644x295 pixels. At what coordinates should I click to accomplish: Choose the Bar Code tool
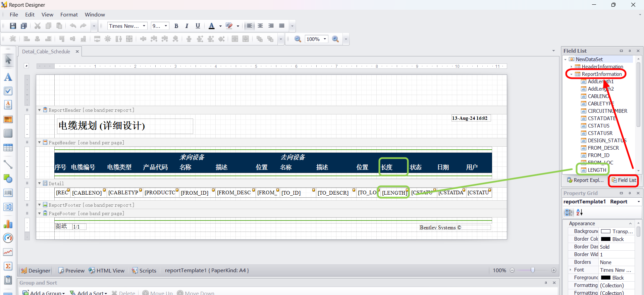click(x=8, y=193)
